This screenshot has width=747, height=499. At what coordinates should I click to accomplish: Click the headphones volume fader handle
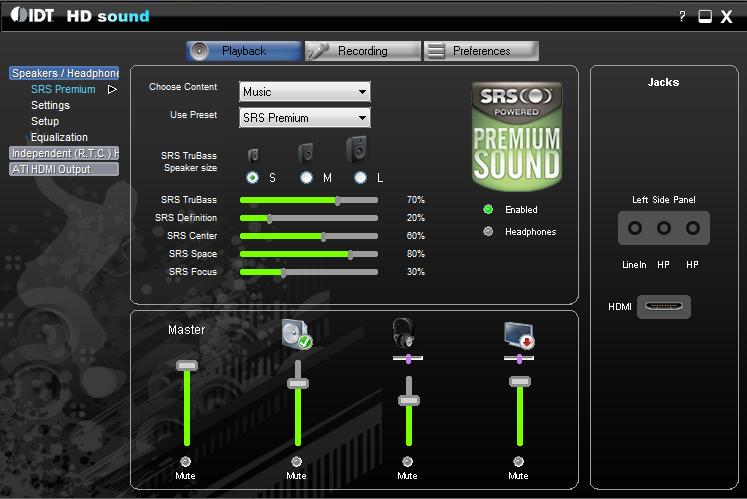pyautogui.click(x=409, y=400)
